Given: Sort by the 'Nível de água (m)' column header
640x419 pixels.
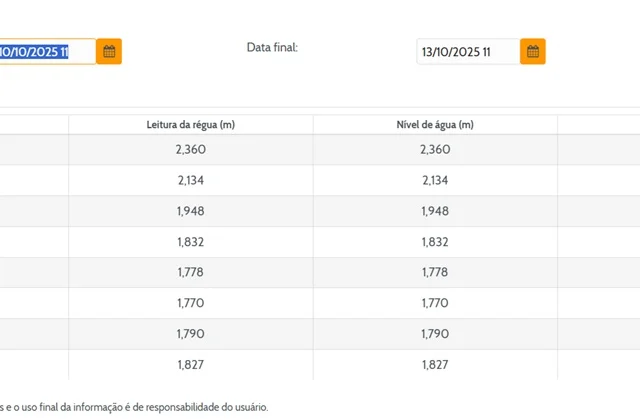Looking at the screenshot, I should click(435, 125).
